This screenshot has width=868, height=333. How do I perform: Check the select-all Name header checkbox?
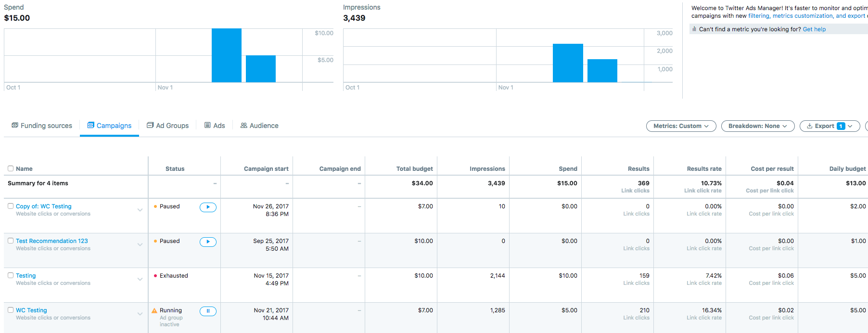pos(11,168)
